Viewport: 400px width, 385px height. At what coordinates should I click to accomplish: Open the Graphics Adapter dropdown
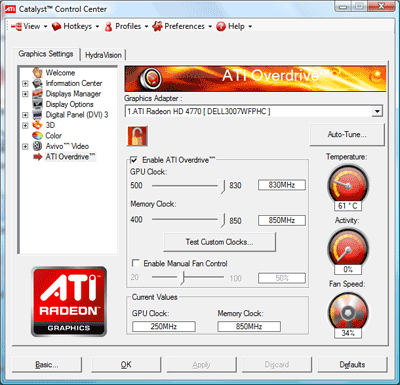click(x=377, y=111)
